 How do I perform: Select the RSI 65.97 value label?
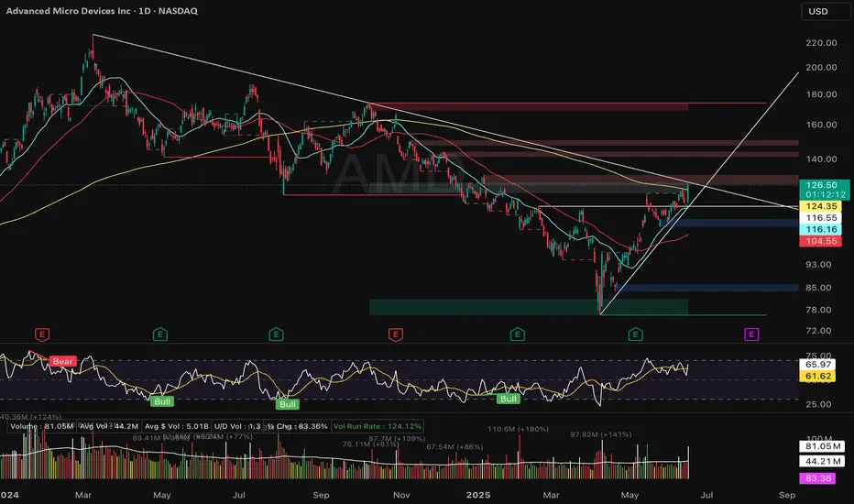[x=817, y=364]
